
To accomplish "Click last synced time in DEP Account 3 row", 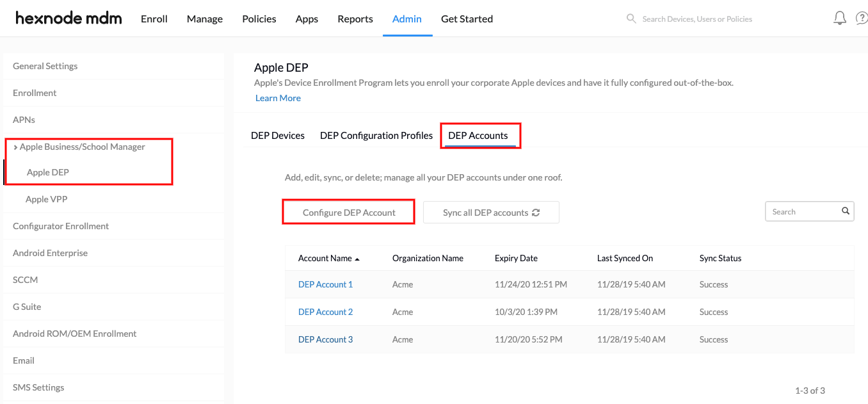I will [x=631, y=339].
